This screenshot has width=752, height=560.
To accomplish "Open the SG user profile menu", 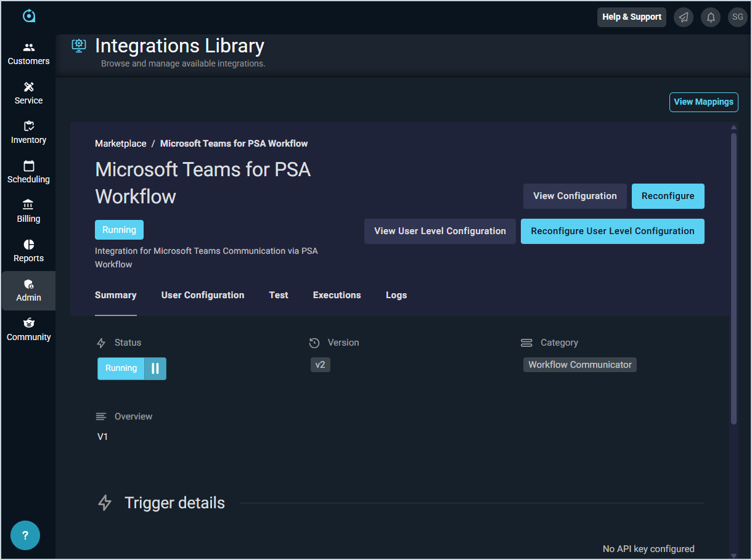I will pos(737,17).
